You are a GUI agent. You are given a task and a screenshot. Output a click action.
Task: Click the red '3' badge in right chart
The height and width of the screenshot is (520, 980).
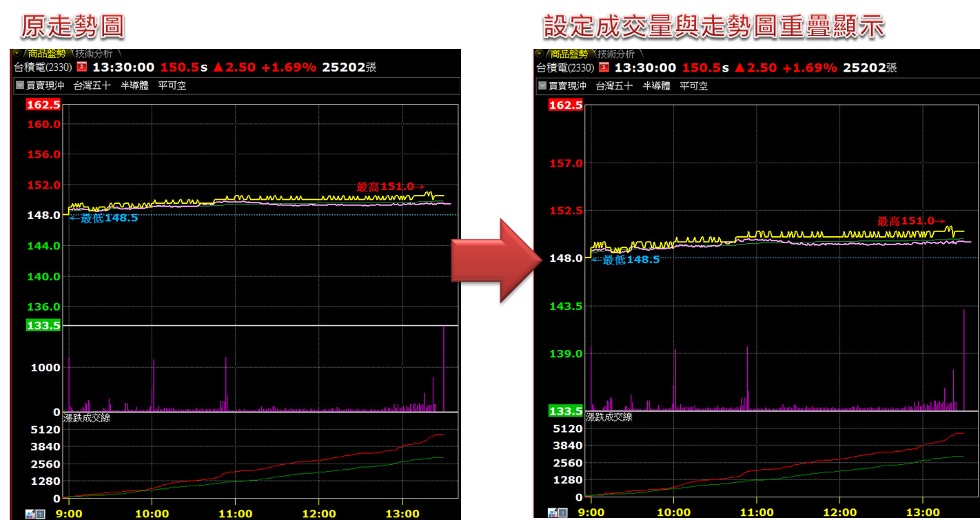(x=604, y=67)
